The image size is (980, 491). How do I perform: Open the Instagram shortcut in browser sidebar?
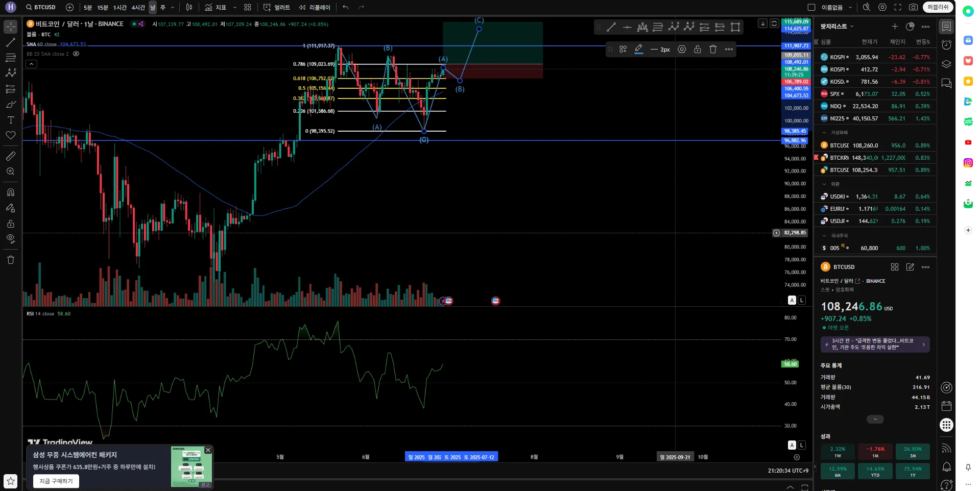968,163
